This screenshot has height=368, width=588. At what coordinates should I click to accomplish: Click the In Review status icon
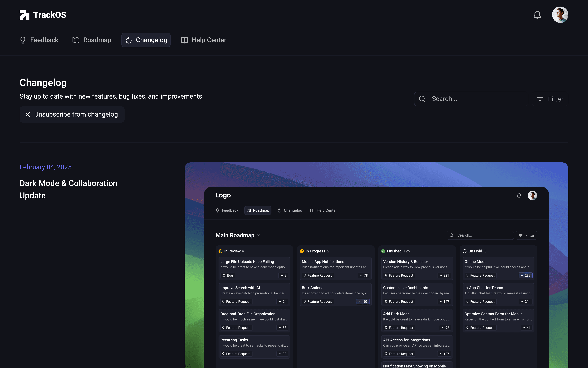click(x=220, y=251)
